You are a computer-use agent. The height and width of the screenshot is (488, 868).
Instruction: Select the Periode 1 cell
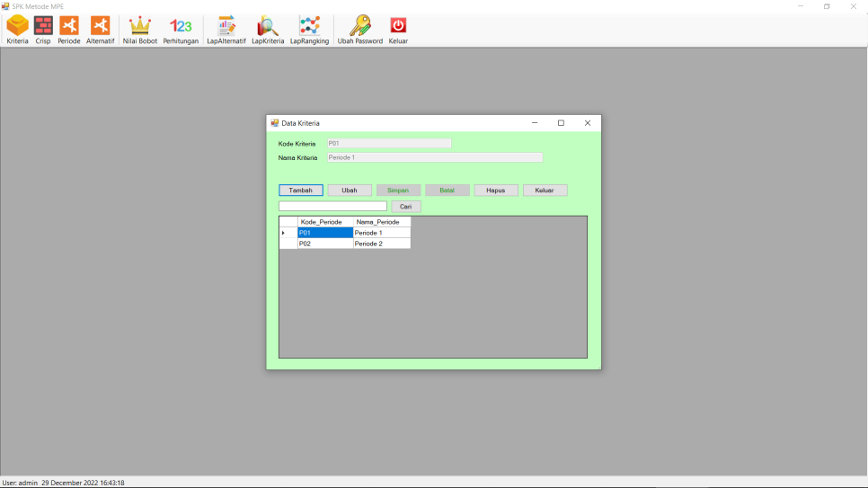pos(381,233)
